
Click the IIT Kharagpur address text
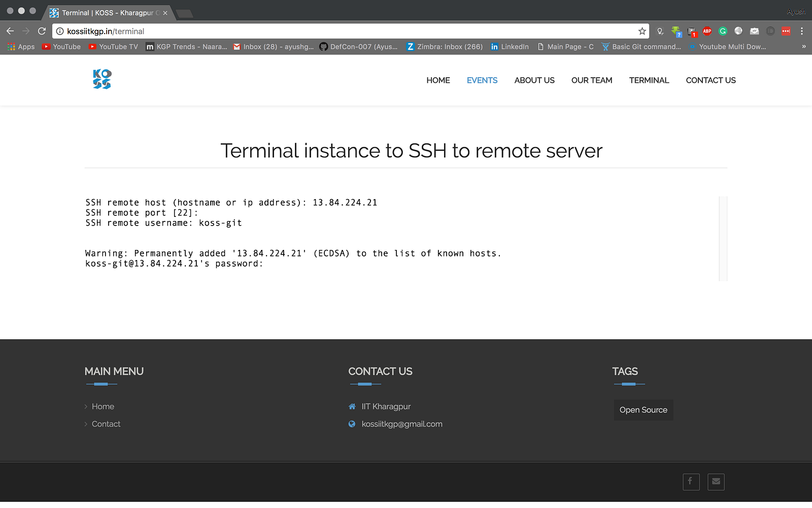386,406
